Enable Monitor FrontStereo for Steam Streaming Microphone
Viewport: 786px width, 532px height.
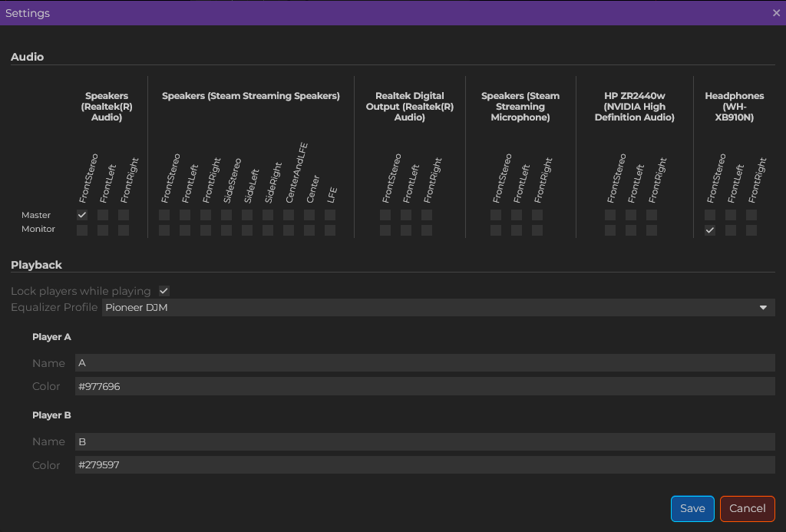point(496,230)
